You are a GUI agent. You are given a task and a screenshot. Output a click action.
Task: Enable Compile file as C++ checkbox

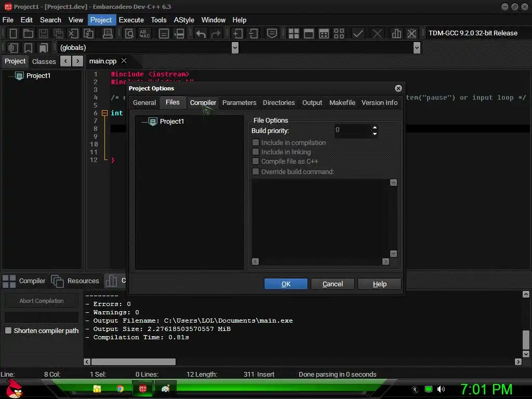(x=256, y=161)
